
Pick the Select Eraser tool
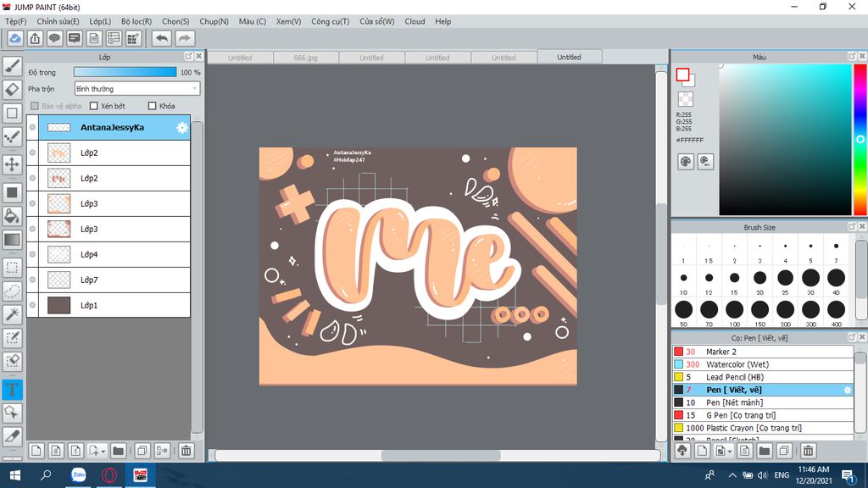(x=12, y=361)
